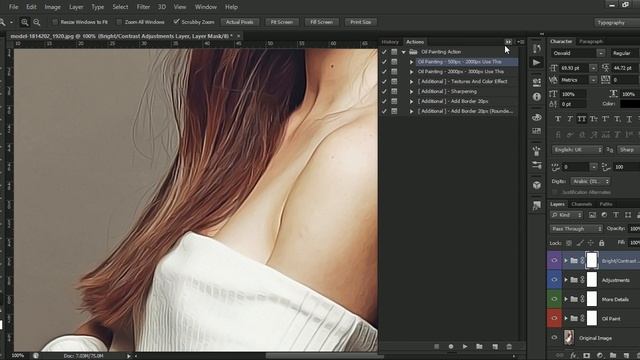Click the Fit Screen button

(282, 22)
